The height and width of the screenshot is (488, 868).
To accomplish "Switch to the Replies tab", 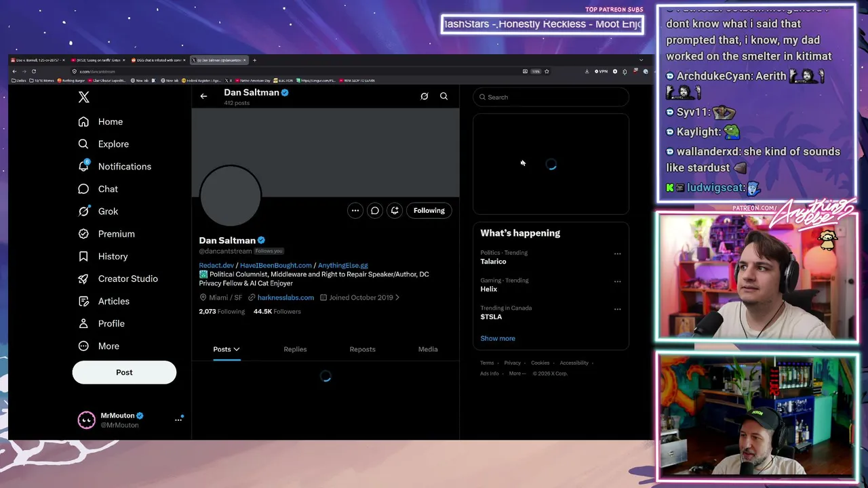I will 295,350.
